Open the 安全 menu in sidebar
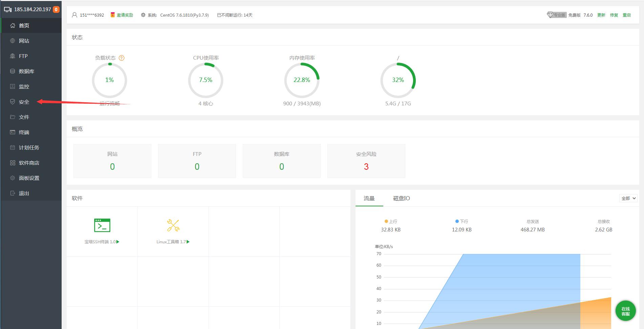 click(x=24, y=102)
